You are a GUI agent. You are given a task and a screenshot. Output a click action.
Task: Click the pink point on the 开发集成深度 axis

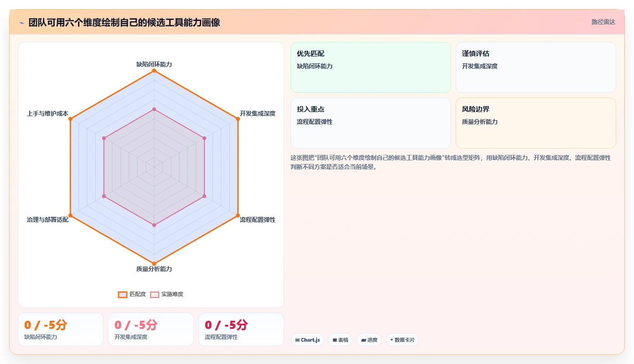pyautogui.click(x=204, y=138)
